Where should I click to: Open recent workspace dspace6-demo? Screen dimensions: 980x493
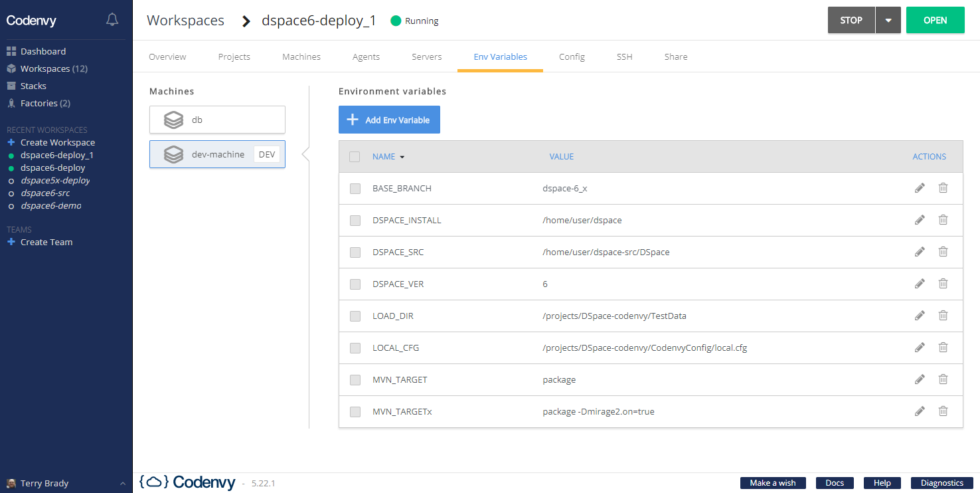50,205
